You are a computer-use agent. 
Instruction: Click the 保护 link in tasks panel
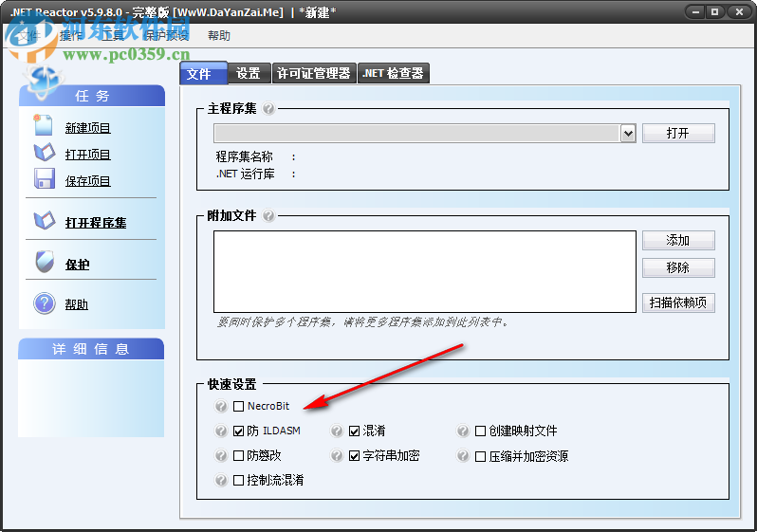pos(77,265)
